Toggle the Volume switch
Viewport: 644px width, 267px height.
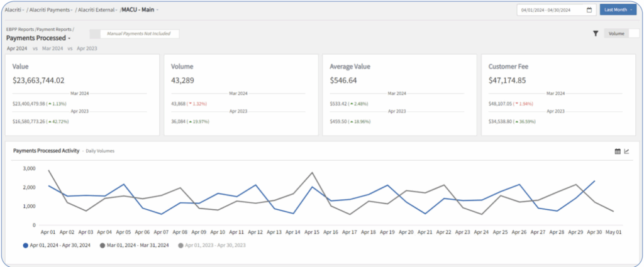click(633, 34)
